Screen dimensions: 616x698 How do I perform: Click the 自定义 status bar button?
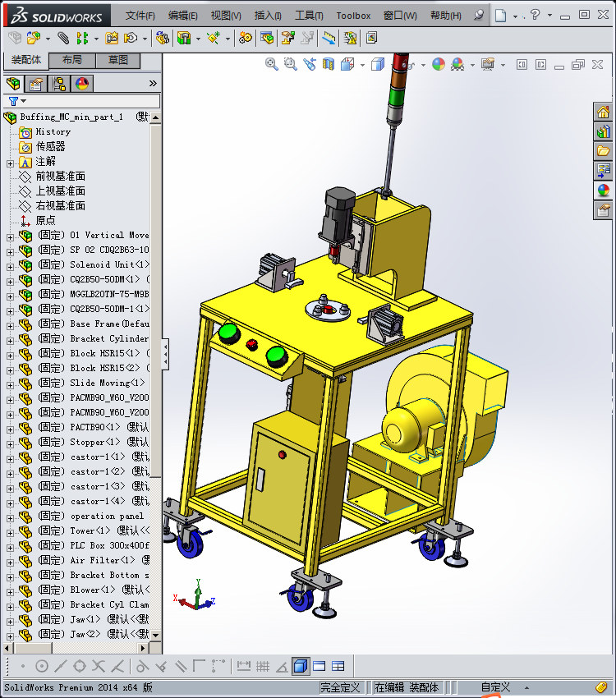click(495, 687)
